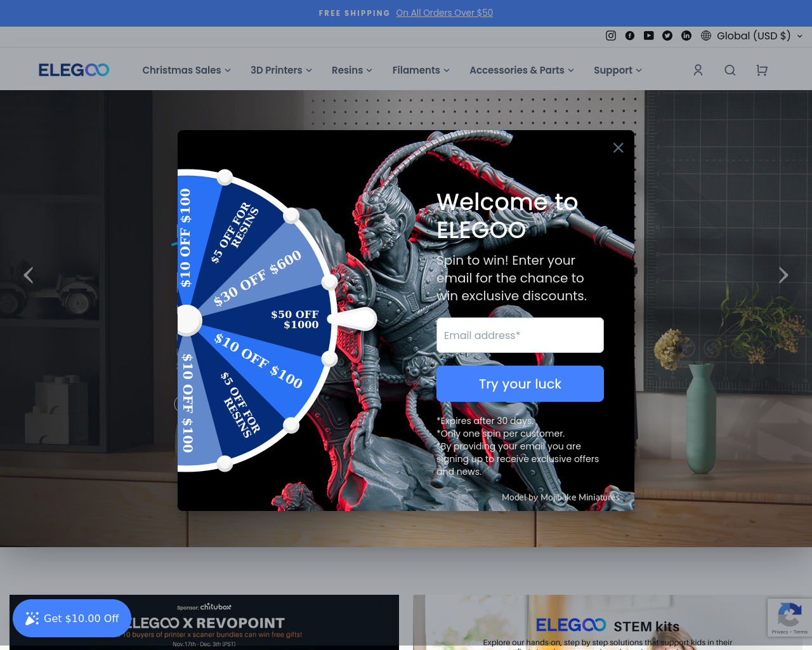Click Try your luck button
The image size is (812, 650).
(x=520, y=383)
